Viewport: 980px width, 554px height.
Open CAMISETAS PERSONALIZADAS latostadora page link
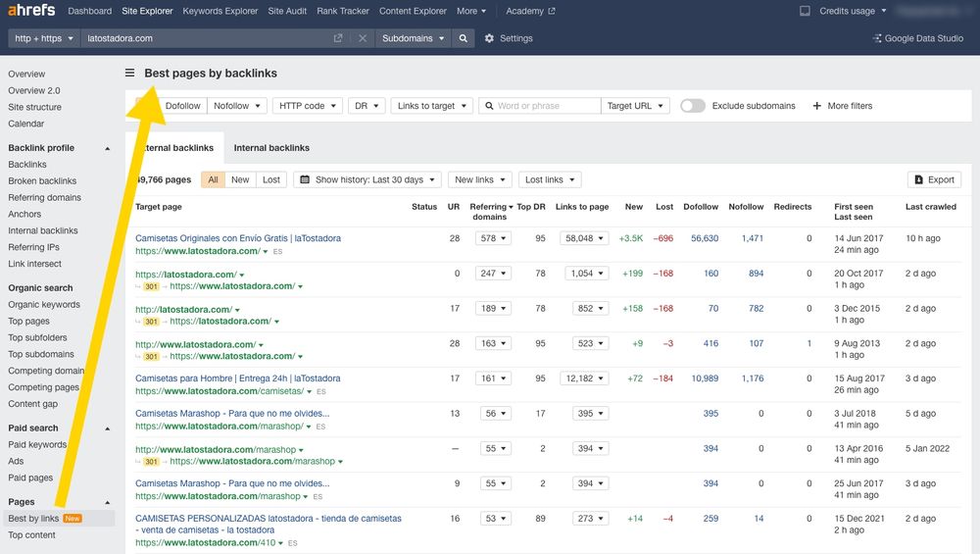(x=269, y=524)
